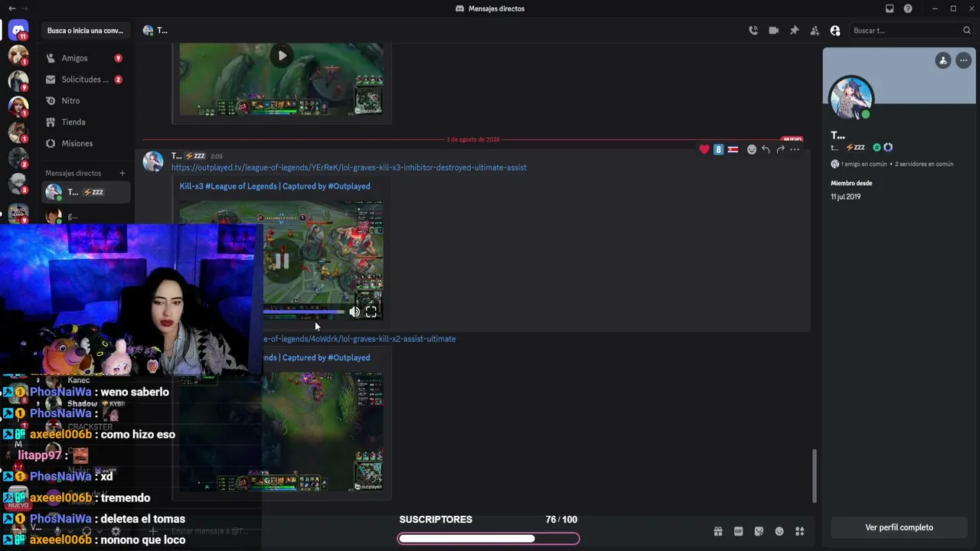React with the flag emoji
Viewport: 980px width, 551px height.
coord(733,149)
